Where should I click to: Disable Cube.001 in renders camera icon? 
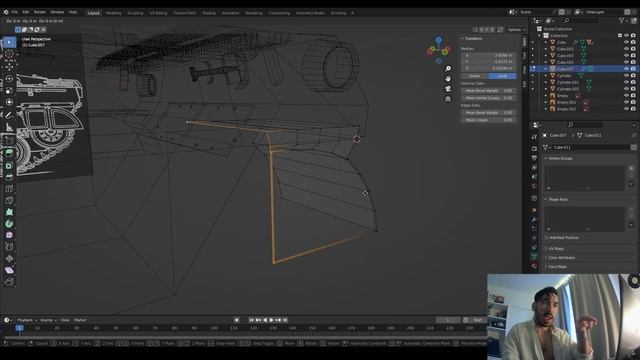[x=633, y=49]
